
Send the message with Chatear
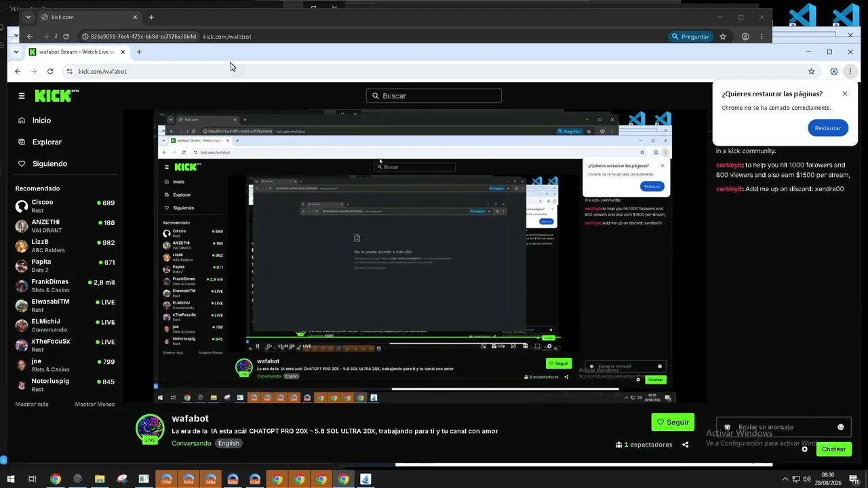[x=833, y=449]
